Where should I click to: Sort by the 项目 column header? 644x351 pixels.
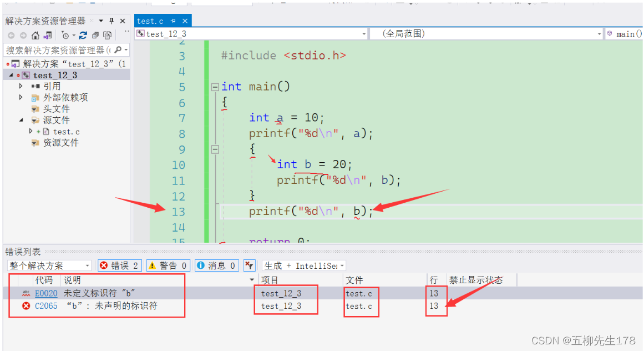270,280
